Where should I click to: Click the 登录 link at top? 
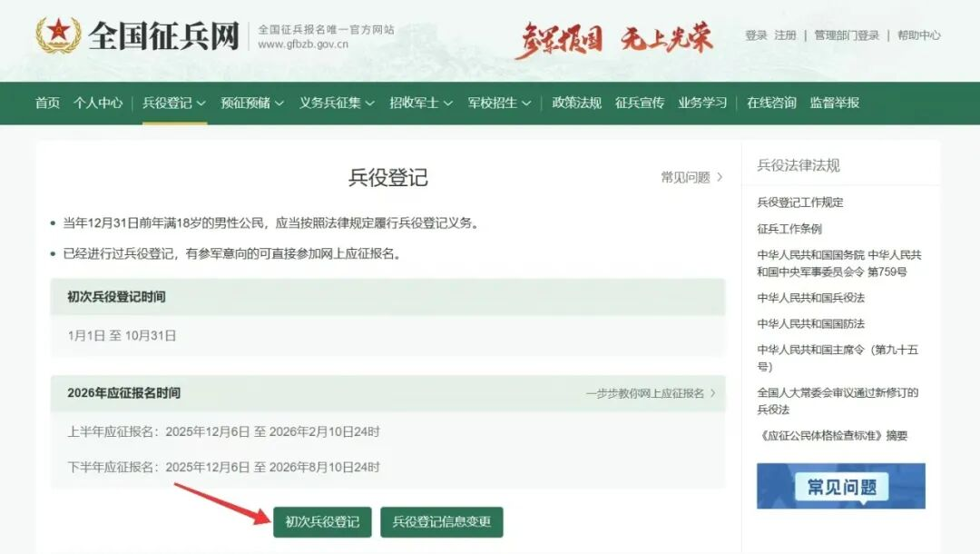[x=756, y=35]
